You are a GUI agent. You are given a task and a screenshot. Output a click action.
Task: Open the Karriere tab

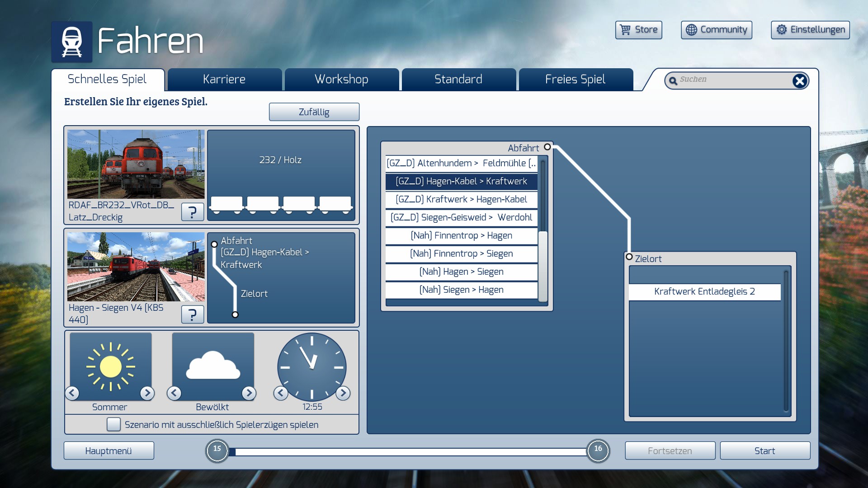tap(224, 80)
